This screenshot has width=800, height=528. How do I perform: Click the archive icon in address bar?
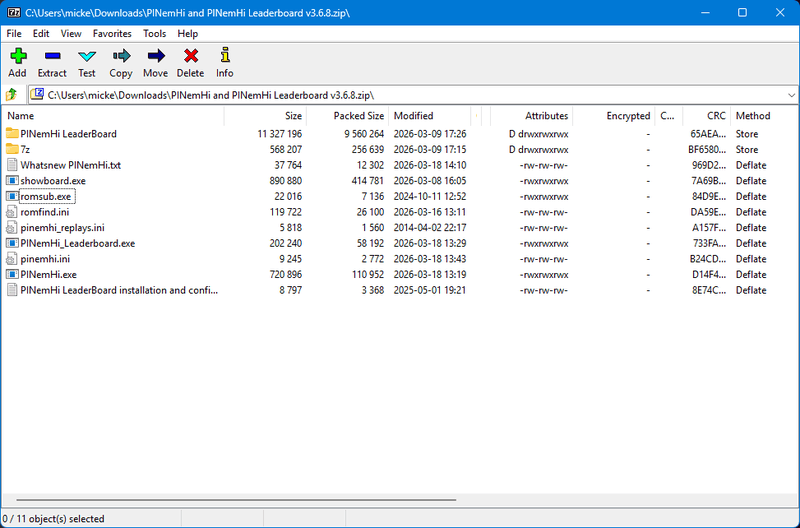(x=37, y=94)
